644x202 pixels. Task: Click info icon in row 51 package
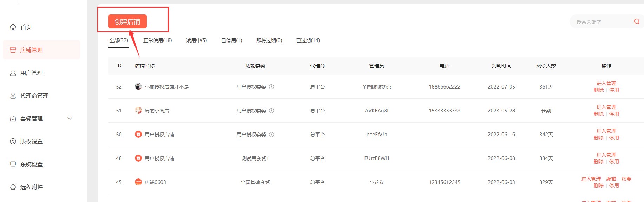271,111
